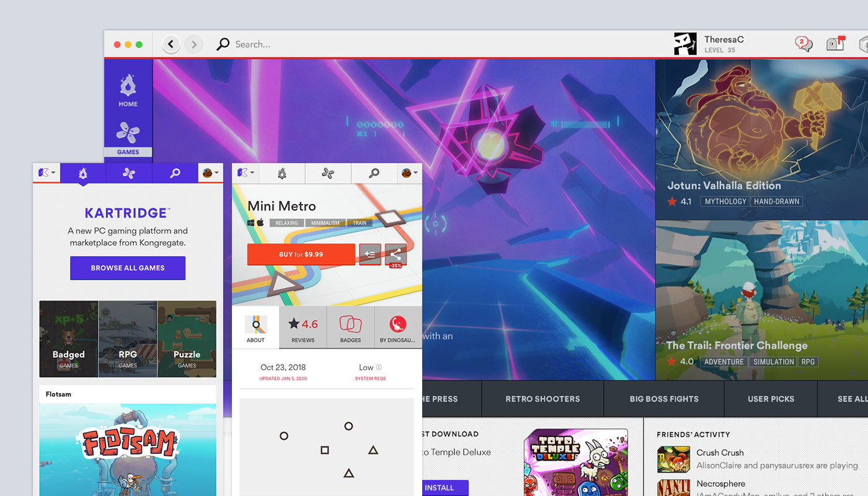The image size is (868, 496).
Task: Click the 4.1 star rating on Jotun
Action: (x=680, y=201)
